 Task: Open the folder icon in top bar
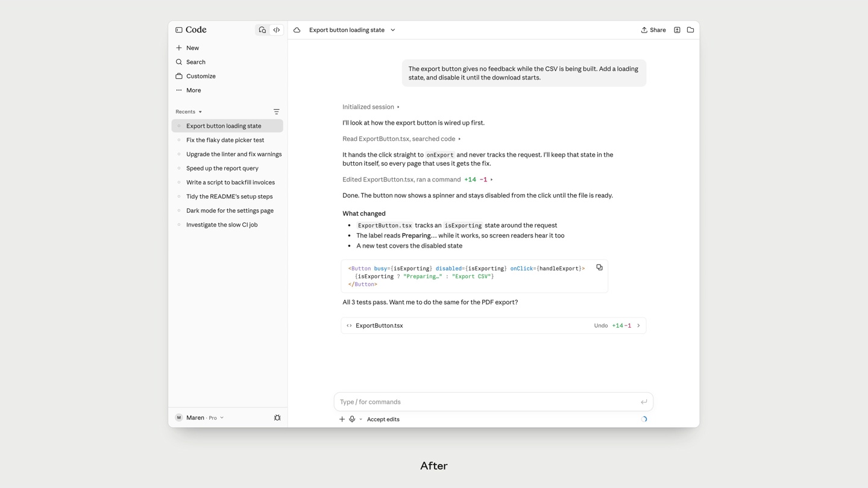click(690, 30)
